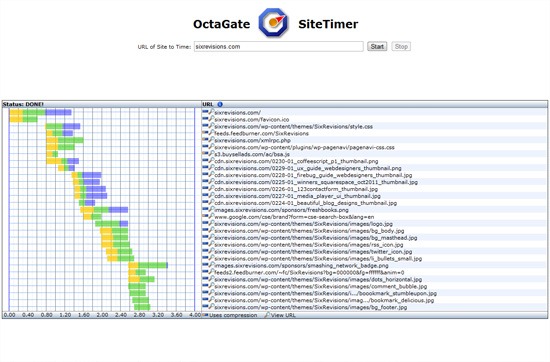Click the View URL magnifier icon in legend
The width and height of the screenshot is (550, 362).
point(267,315)
